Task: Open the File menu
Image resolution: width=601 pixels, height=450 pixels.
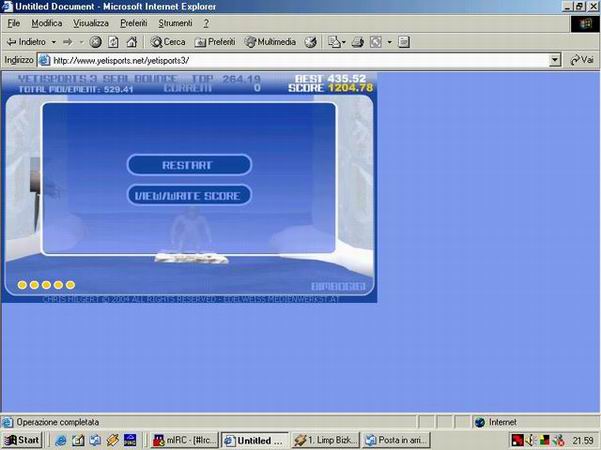Action: 13,23
